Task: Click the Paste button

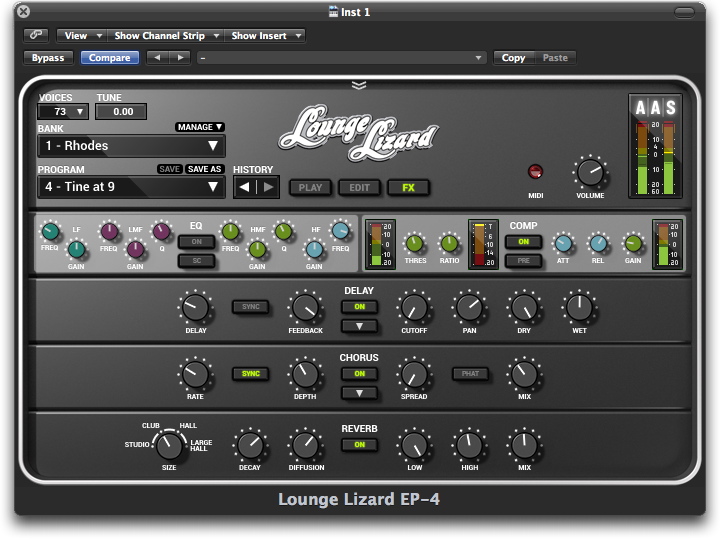Action: [x=555, y=57]
